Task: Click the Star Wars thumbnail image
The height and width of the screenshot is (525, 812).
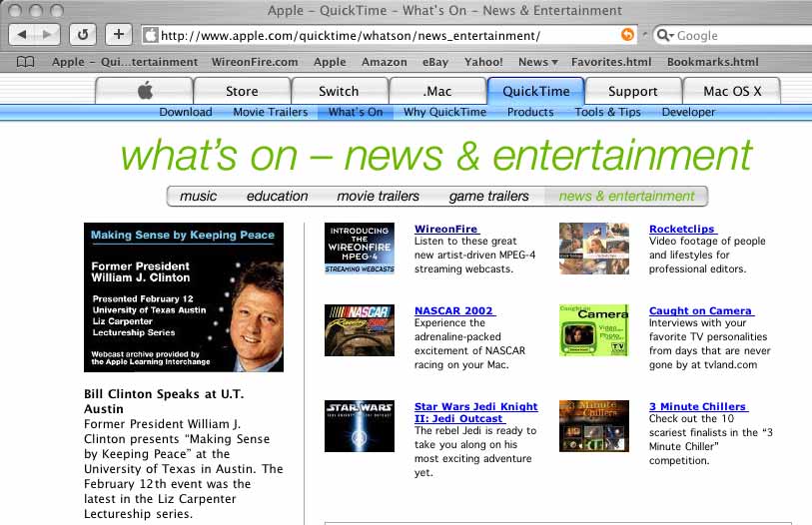Action: [x=360, y=426]
